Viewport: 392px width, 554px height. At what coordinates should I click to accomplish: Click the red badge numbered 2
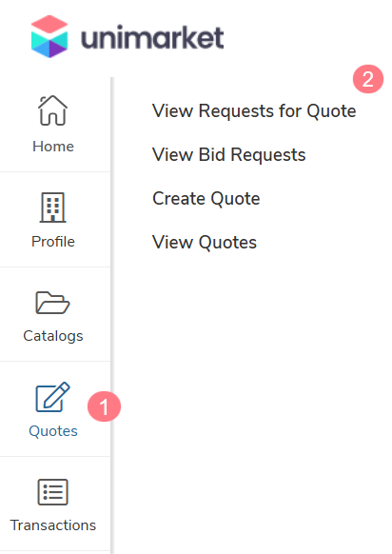pos(368,79)
